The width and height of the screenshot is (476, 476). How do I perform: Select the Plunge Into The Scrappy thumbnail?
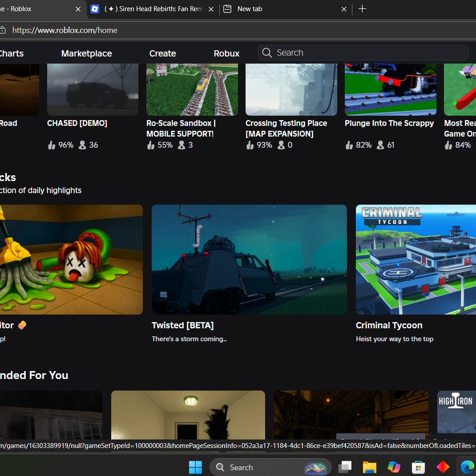390,89
